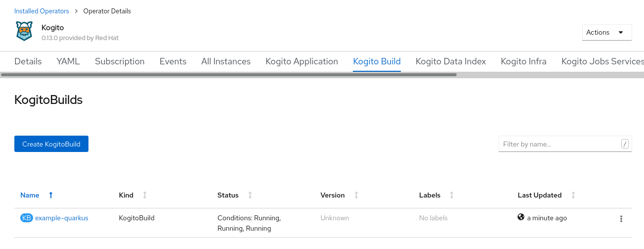Screen dimensions: 644x249
Task: Open the Kogito Data Index tab
Action: [451, 61]
